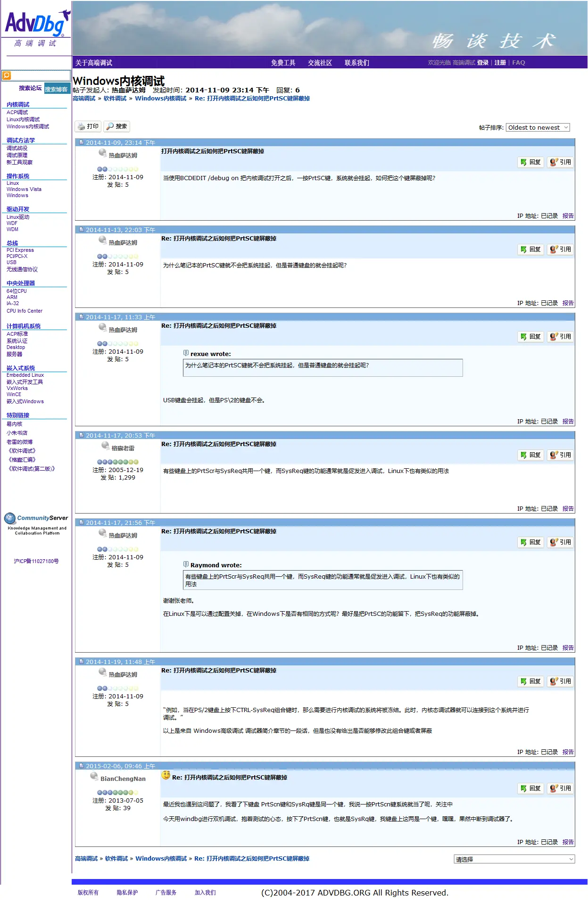Viewport: 588px width, 904px height.
Task: Open 老雷的微博 sidebar link
Action: click(x=19, y=442)
